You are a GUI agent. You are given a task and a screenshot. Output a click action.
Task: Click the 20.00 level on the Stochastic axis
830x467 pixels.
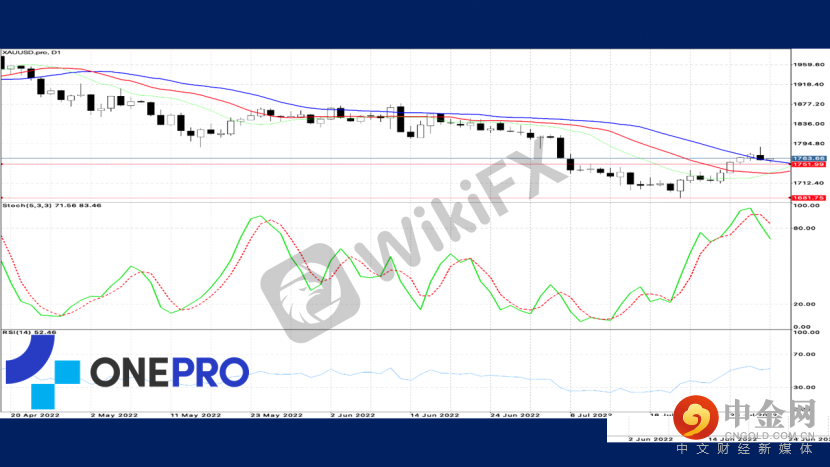click(804, 304)
